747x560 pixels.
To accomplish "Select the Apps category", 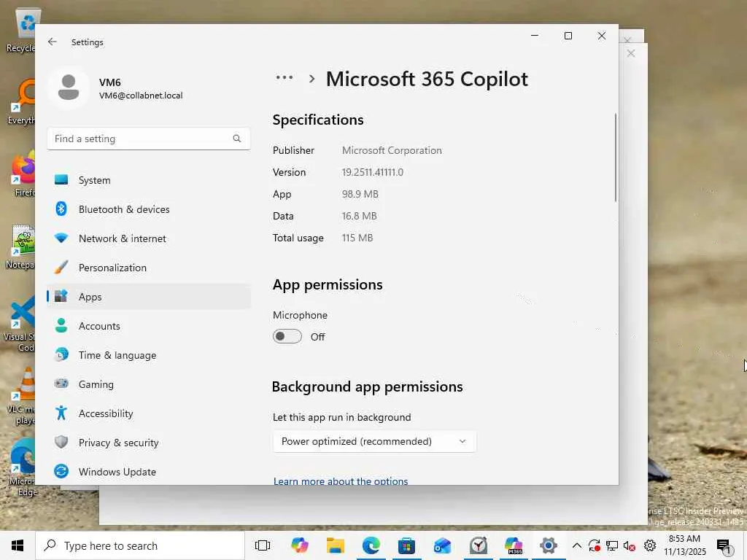I will tap(149, 297).
